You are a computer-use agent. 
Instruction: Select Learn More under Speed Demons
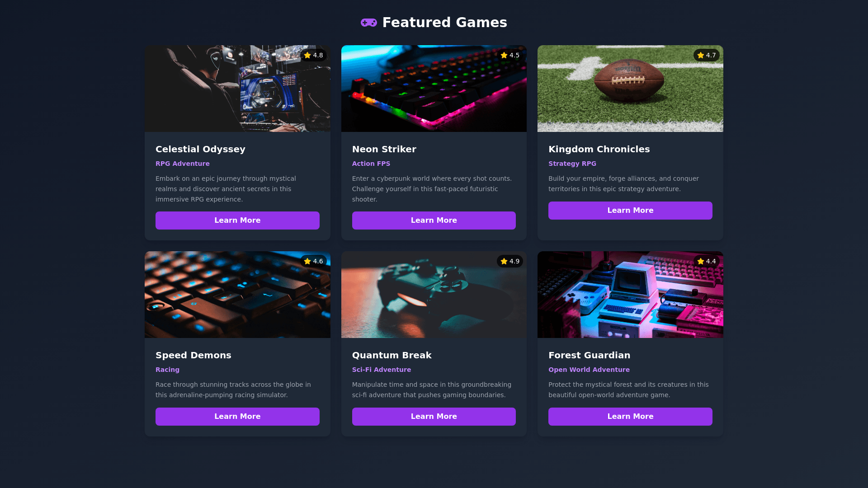point(237,417)
